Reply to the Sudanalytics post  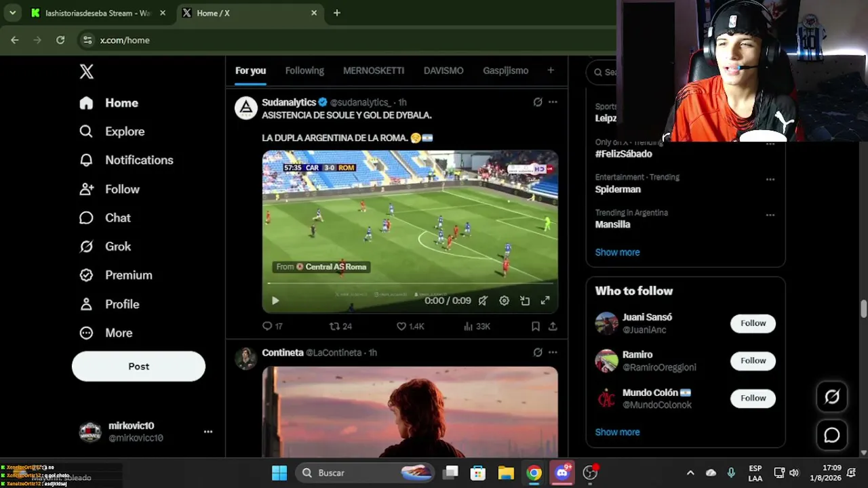coord(272,327)
